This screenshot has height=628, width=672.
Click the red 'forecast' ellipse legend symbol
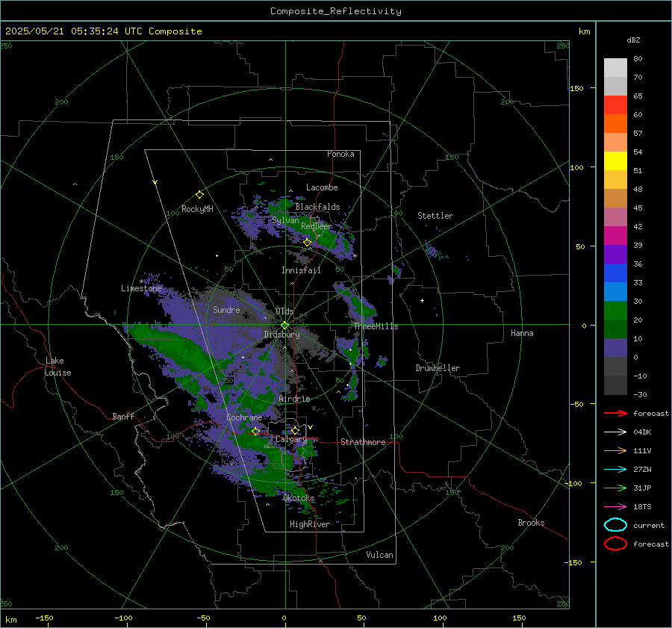(x=615, y=544)
